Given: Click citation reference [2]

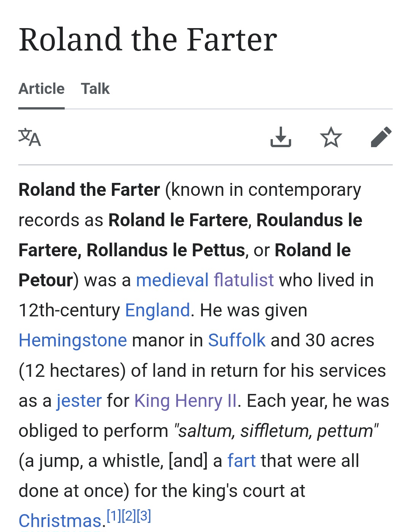Looking at the screenshot, I should (x=129, y=516).
